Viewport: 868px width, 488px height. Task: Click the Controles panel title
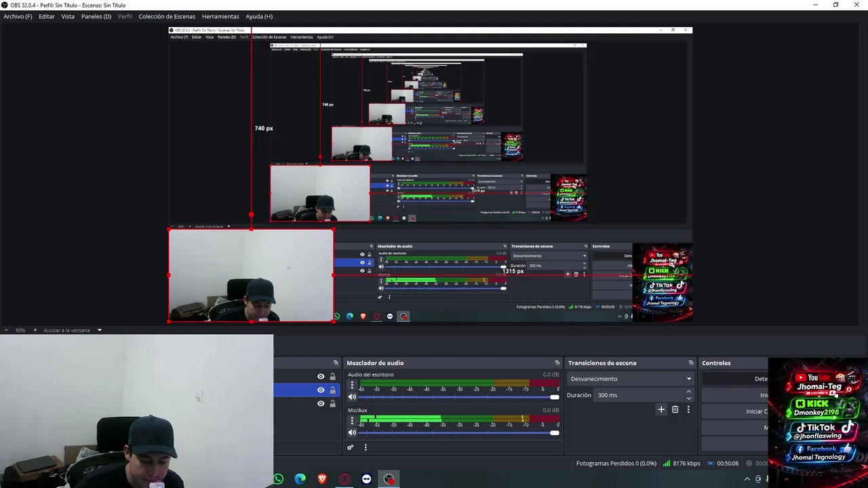coord(716,363)
